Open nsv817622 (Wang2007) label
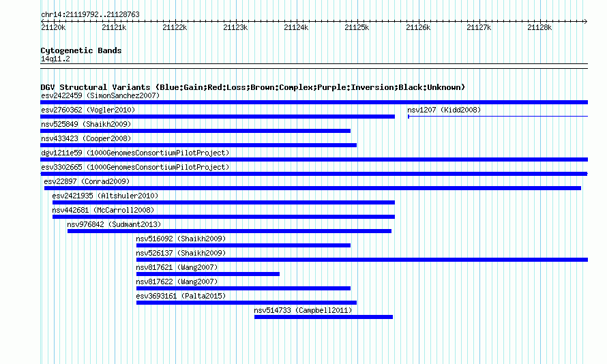 pos(177,282)
